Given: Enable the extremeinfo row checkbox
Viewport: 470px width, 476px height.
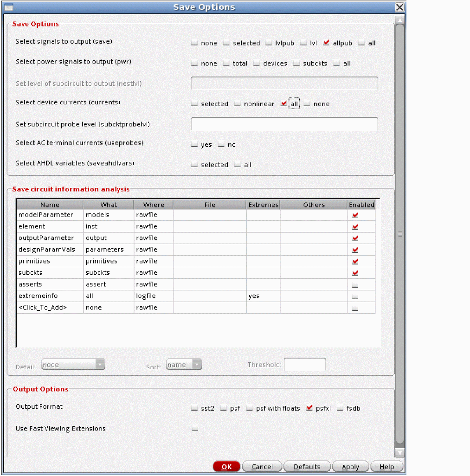Looking at the screenshot, I should [x=355, y=296].
